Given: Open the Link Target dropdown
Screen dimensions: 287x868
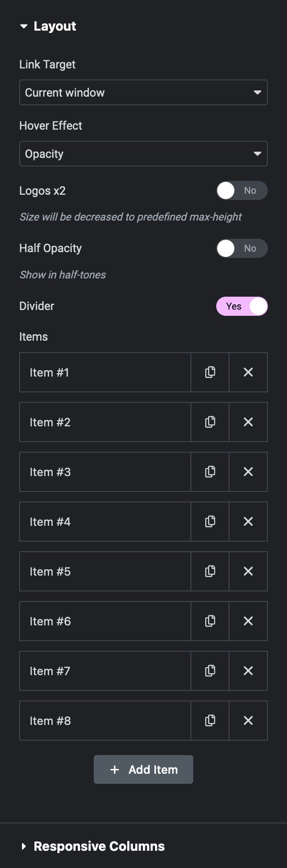Looking at the screenshot, I should (x=143, y=92).
